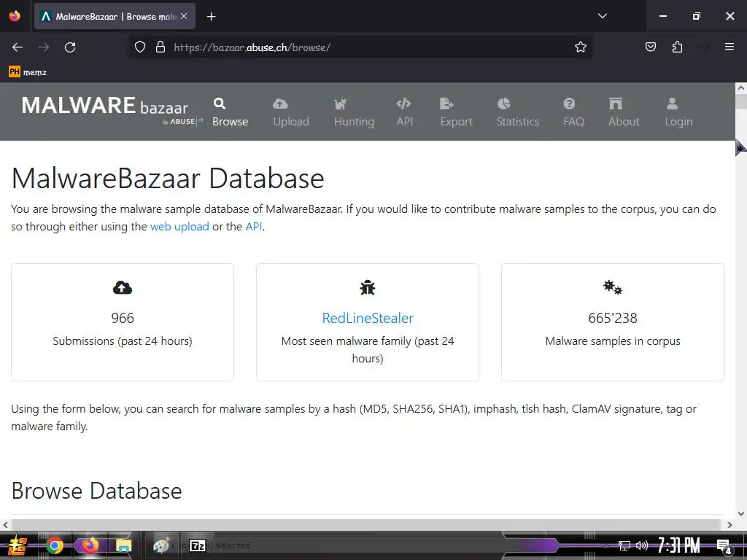Click the Browse Database heading
This screenshot has height=560, width=747.
tap(97, 491)
